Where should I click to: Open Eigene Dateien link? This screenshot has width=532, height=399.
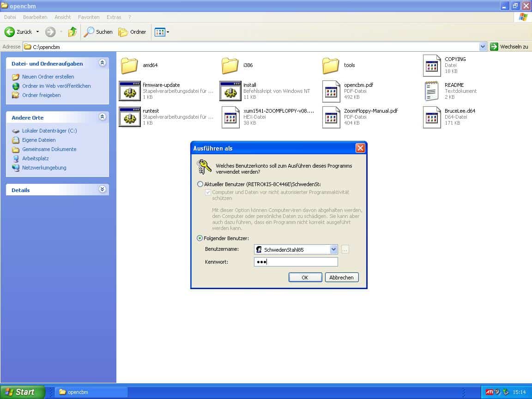coord(39,140)
